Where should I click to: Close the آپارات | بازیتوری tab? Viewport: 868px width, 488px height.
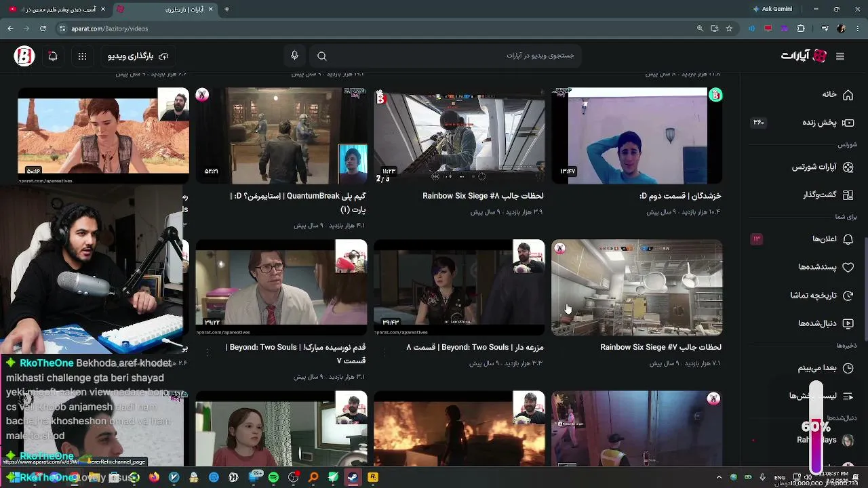point(210,9)
